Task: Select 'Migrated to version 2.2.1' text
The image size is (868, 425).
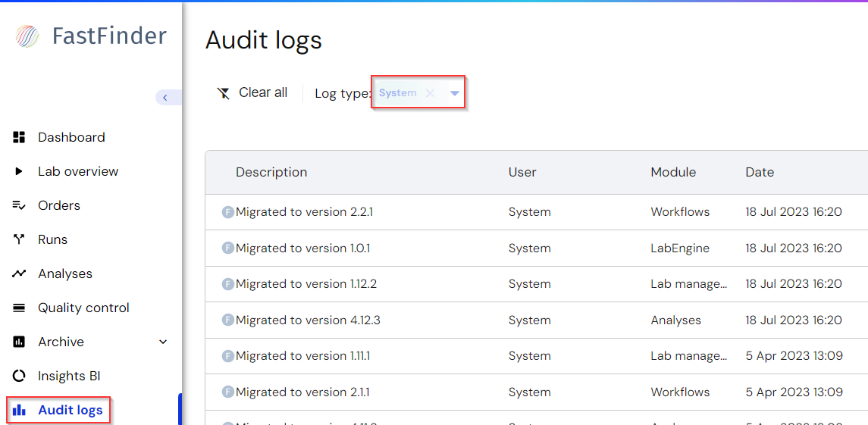Action: pos(305,212)
